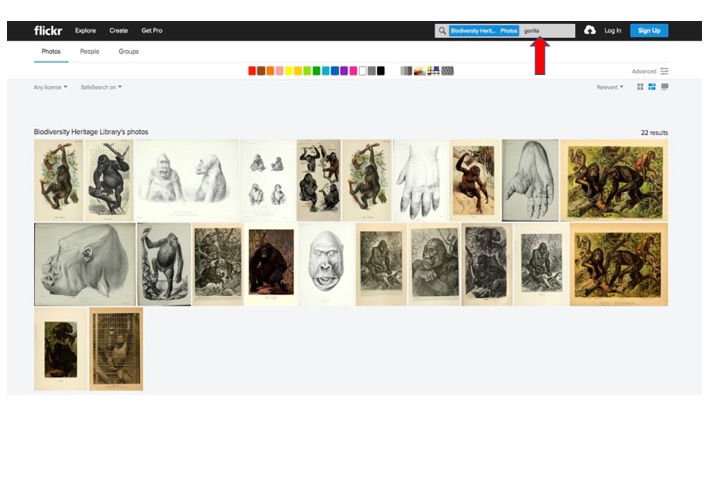This screenshot has height=480, width=720.
Task: Open the Groups tab
Action: point(129,51)
